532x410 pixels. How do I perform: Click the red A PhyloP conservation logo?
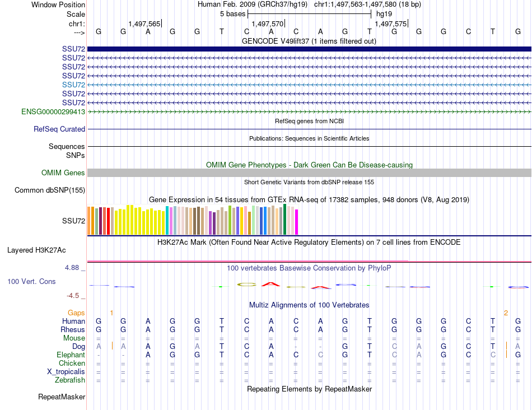click(x=270, y=284)
